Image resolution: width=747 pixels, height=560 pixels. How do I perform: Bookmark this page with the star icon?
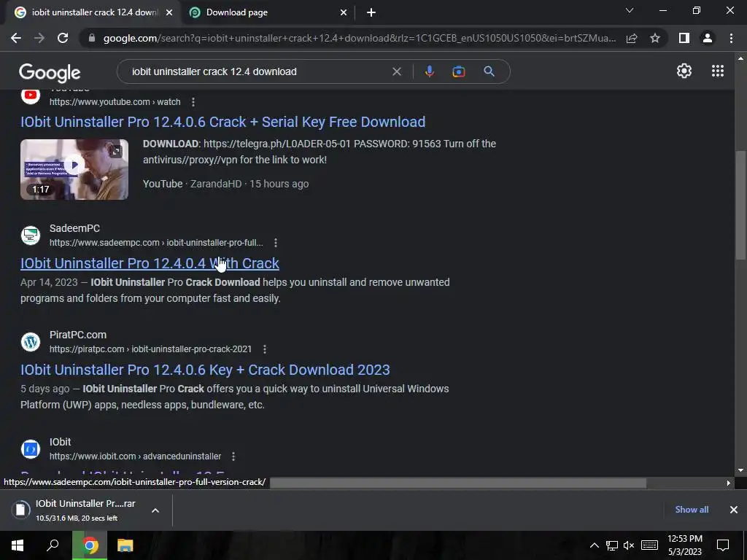coord(655,38)
